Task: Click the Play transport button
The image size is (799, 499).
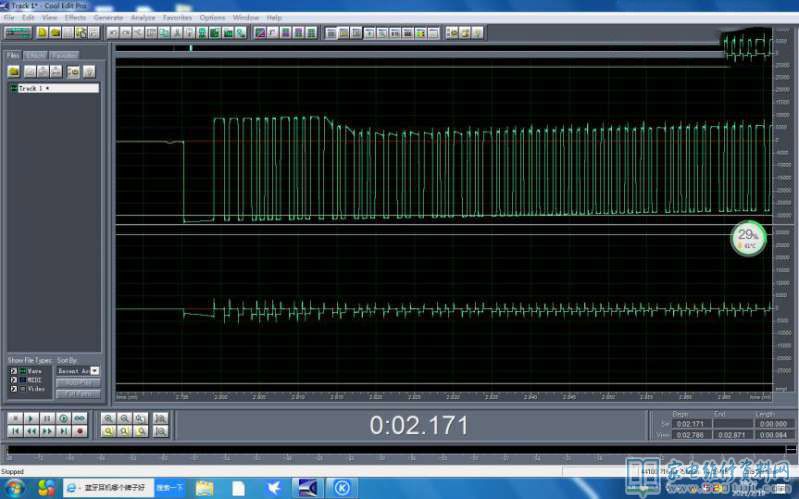Action: click(31, 418)
